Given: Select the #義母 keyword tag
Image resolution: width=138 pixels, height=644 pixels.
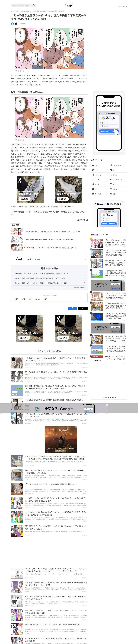Looking at the screenshot, I should (x=17, y=299).
